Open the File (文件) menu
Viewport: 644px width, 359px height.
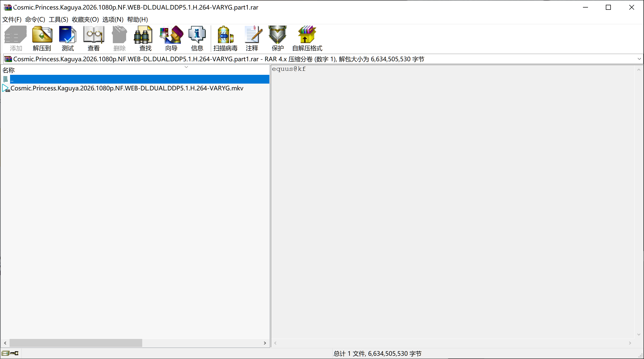pos(12,20)
